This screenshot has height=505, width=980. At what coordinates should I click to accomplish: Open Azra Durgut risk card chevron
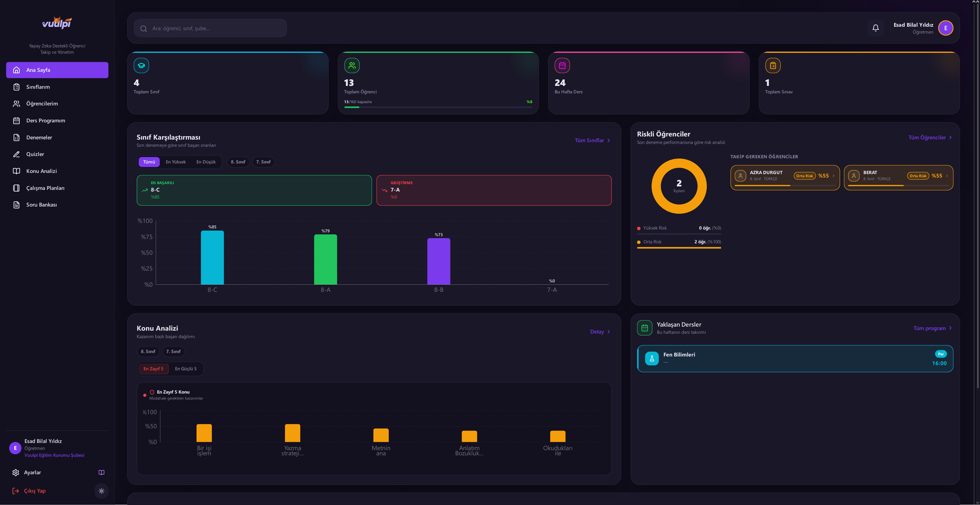[x=833, y=176]
